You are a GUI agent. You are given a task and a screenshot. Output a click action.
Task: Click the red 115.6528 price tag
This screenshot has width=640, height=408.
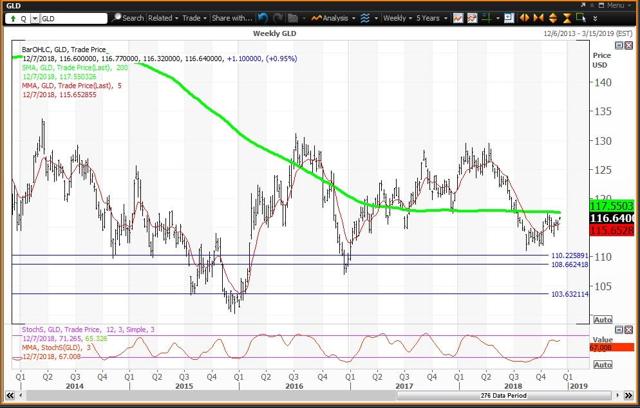click(611, 230)
